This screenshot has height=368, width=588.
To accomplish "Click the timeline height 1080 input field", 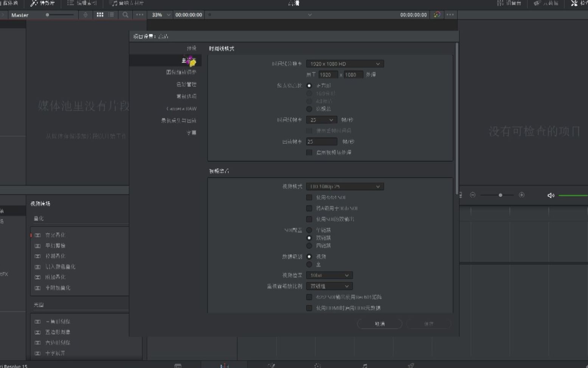I will [x=353, y=75].
